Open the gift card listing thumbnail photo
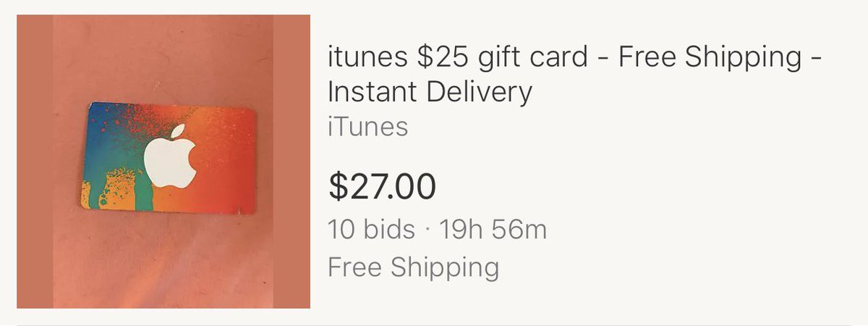Viewport: 868px width, 326px height. (163, 162)
